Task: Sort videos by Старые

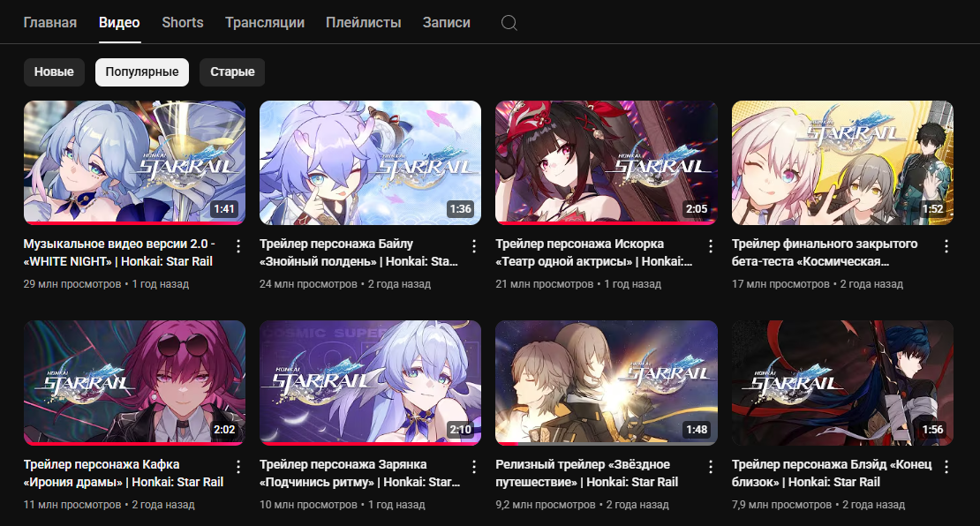Action: [x=232, y=71]
